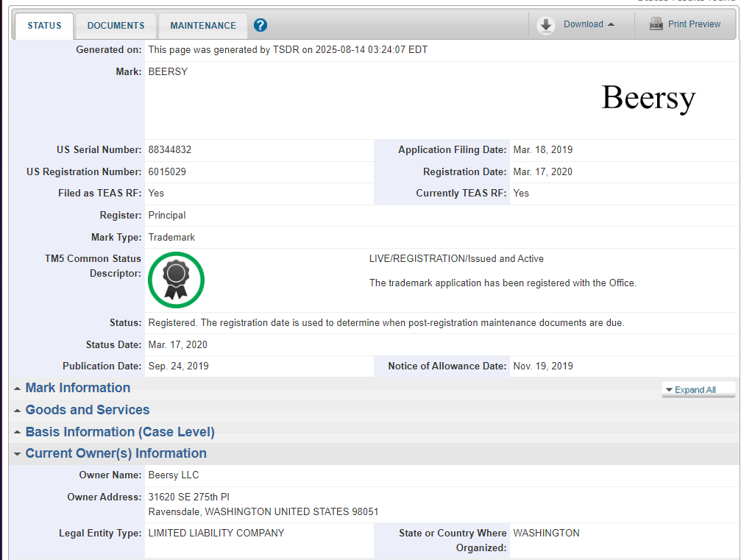Expand the Mark Information section
Screen dimensions: 741x560
click(77, 388)
